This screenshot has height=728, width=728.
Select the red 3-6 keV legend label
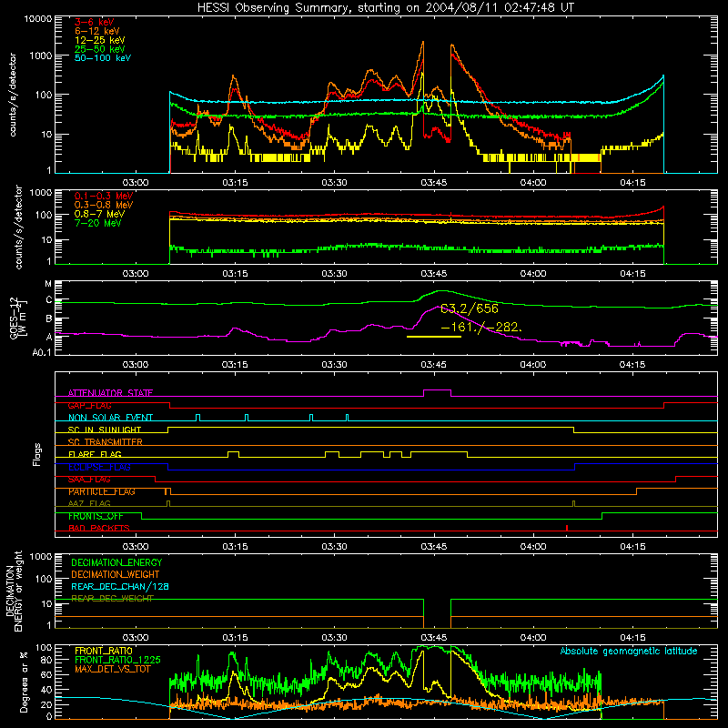(94, 22)
